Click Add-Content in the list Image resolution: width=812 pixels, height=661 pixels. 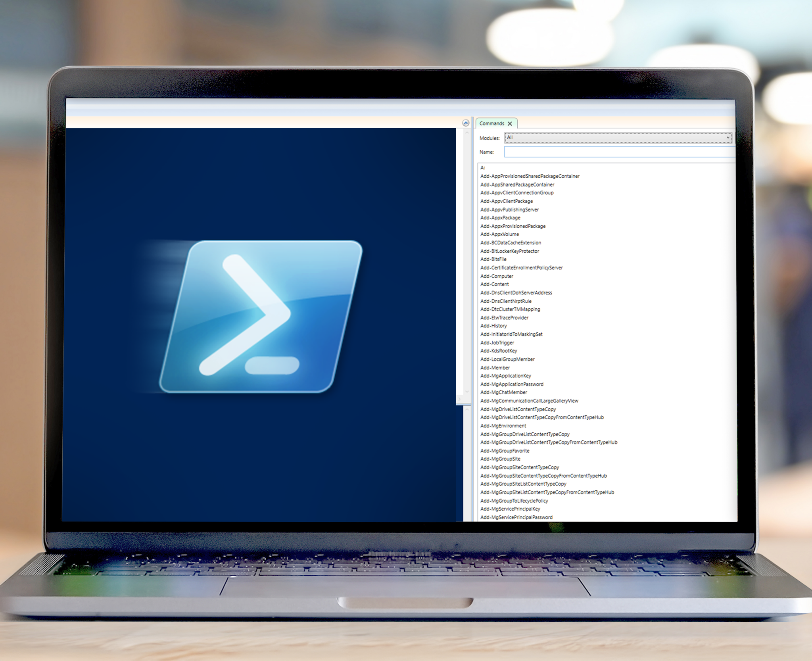pos(494,284)
